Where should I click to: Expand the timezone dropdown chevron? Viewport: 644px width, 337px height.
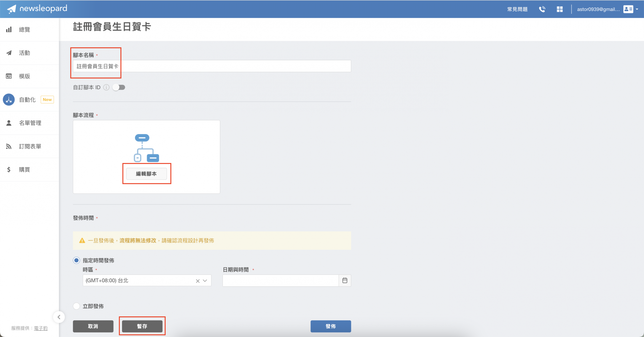(205, 281)
